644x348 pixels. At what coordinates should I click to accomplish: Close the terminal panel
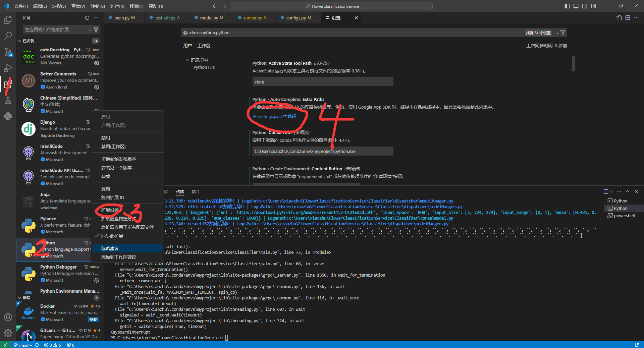(x=636, y=191)
